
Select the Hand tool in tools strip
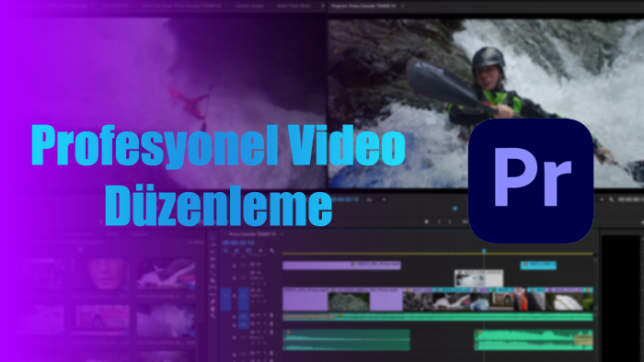click(213, 309)
